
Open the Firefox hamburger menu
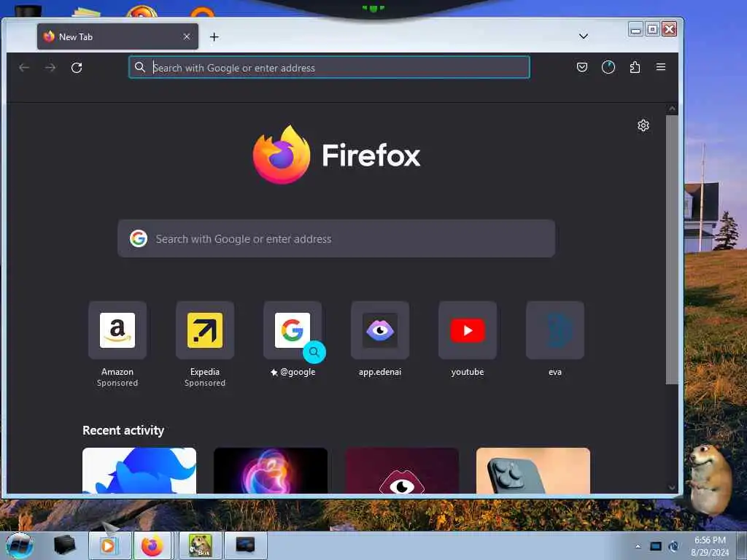coord(661,67)
